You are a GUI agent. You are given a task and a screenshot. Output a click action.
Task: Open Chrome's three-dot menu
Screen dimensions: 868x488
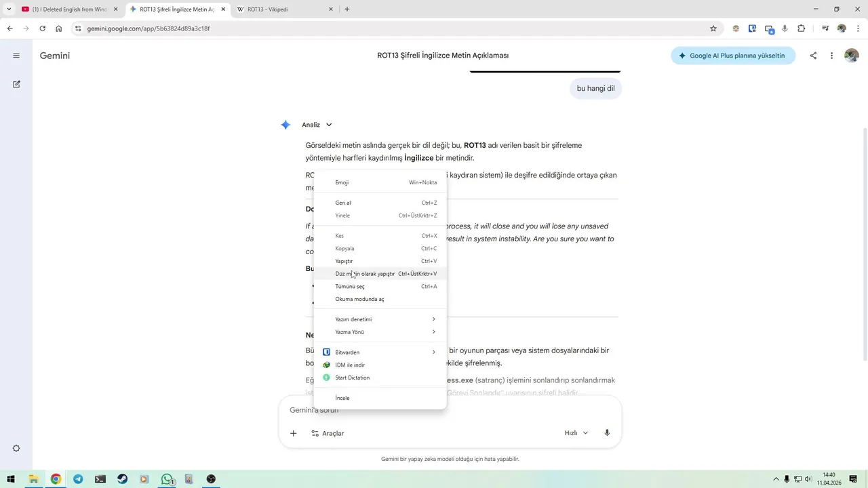[859, 28]
